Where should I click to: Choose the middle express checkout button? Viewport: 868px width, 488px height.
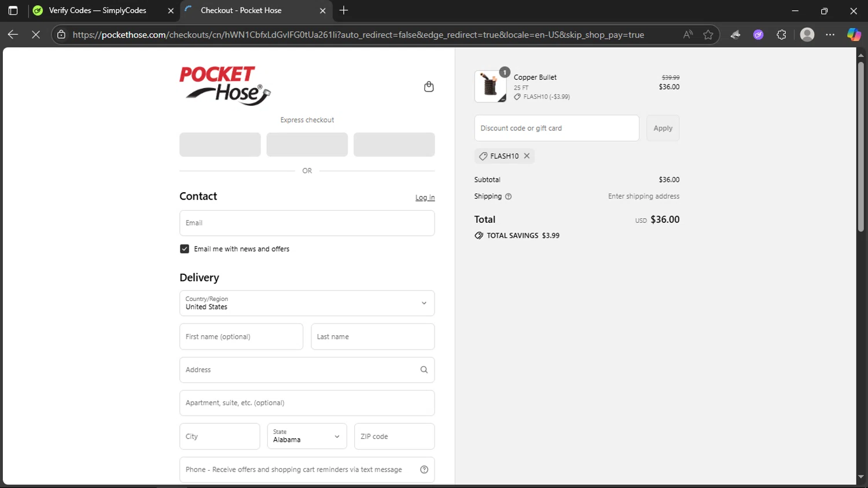click(x=307, y=145)
